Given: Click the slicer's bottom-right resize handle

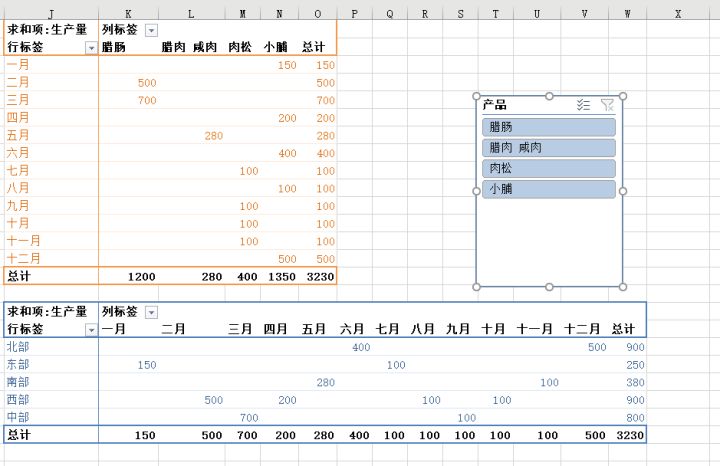Looking at the screenshot, I should pyautogui.click(x=622, y=287).
